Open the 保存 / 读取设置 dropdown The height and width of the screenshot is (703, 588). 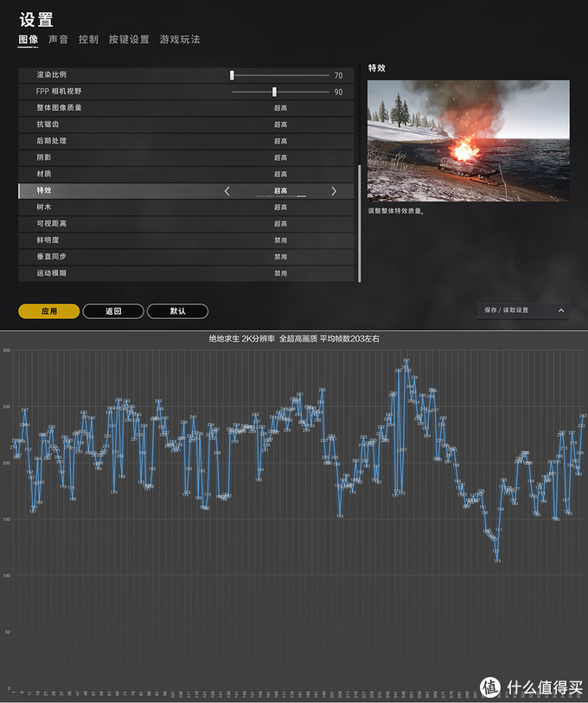pos(522,310)
